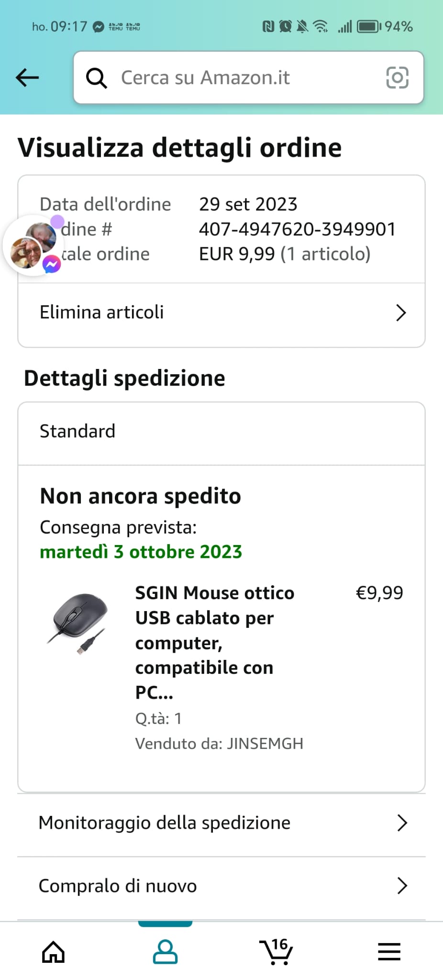The height and width of the screenshot is (980, 443).
Task: Expand Elimina articoli chevron
Action: tap(401, 313)
